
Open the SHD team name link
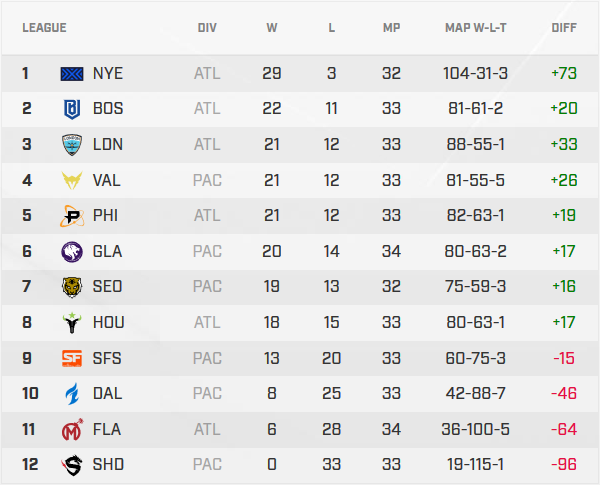click(108, 464)
